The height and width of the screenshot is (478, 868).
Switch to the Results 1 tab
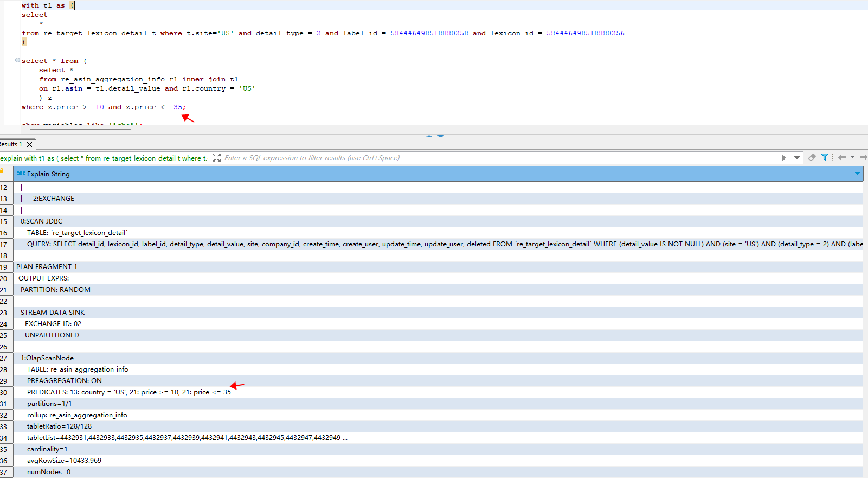[12, 144]
